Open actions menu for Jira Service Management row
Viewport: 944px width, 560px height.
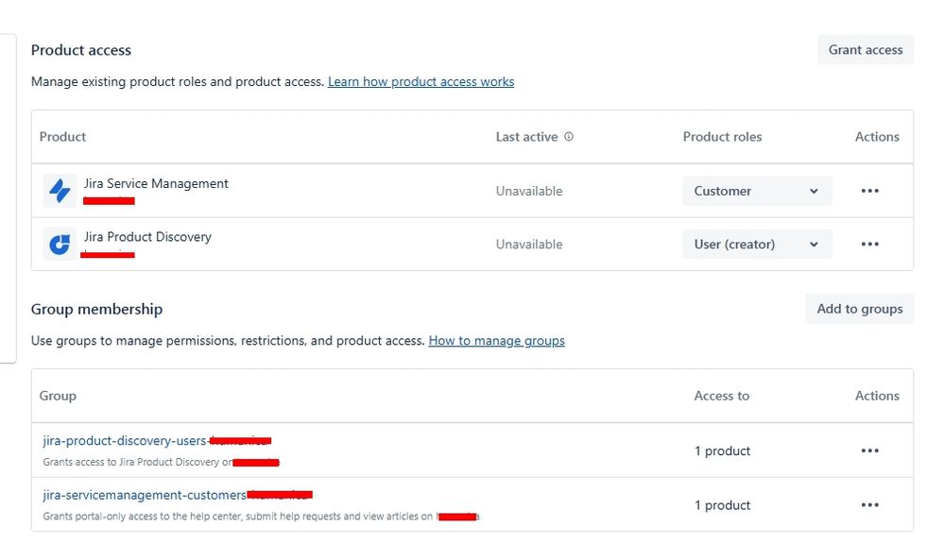869,191
